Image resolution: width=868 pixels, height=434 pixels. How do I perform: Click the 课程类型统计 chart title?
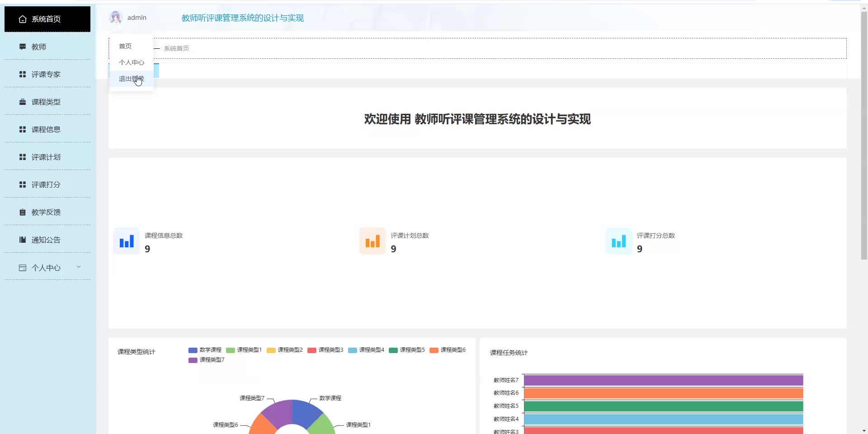point(137,352)
